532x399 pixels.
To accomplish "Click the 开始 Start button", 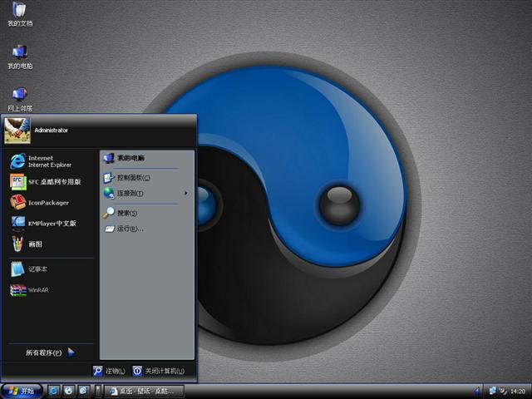I will click(22, 390).
